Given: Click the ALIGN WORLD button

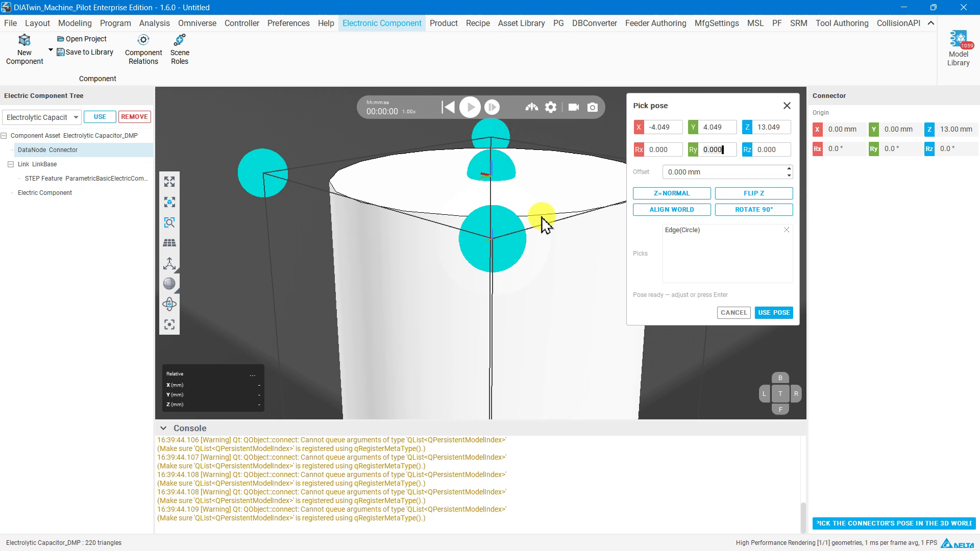Looking at the screenshot, I should click(672, 210).
